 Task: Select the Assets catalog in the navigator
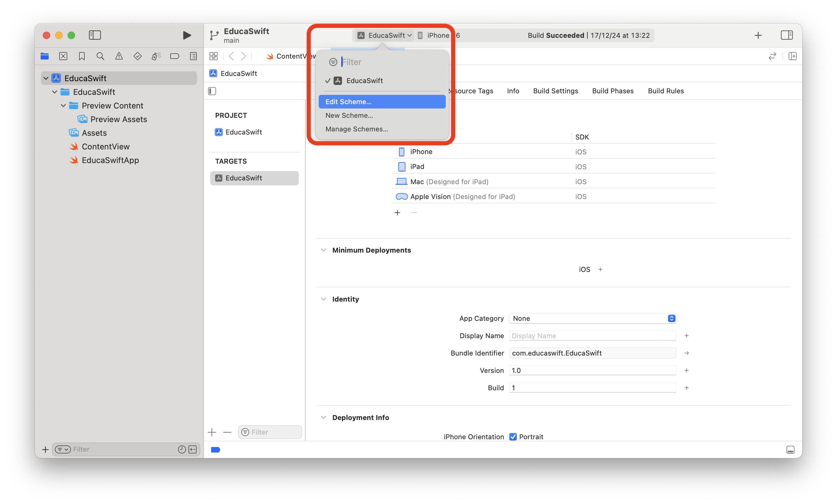pos(94,133)
